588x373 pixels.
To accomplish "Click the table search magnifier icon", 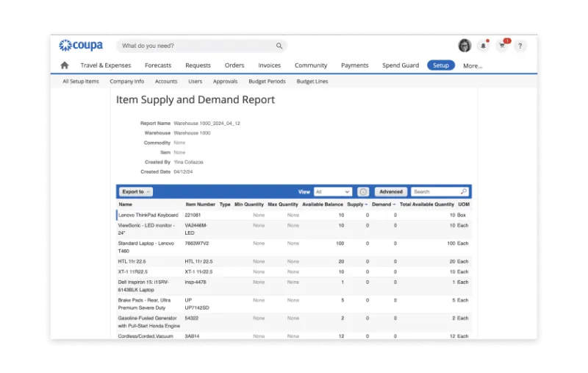I will click(x=464, y=191).
